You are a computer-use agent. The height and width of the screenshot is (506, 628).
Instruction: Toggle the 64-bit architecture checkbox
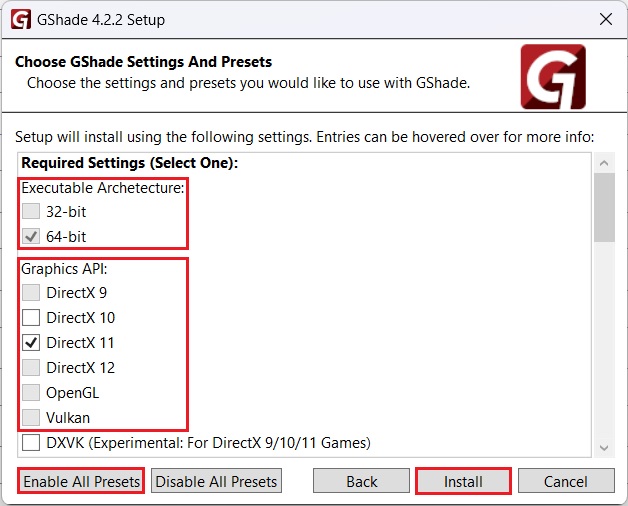point(31,237)
